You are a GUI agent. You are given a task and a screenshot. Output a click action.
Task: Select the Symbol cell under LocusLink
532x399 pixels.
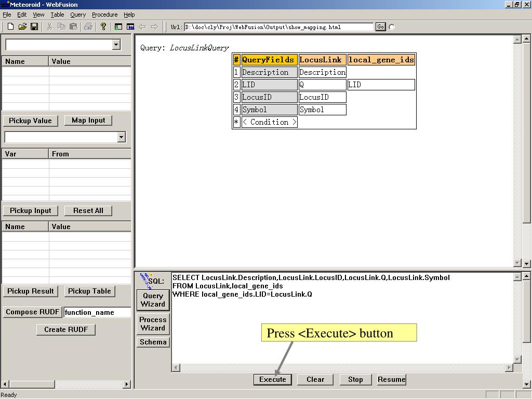(322, 110)
